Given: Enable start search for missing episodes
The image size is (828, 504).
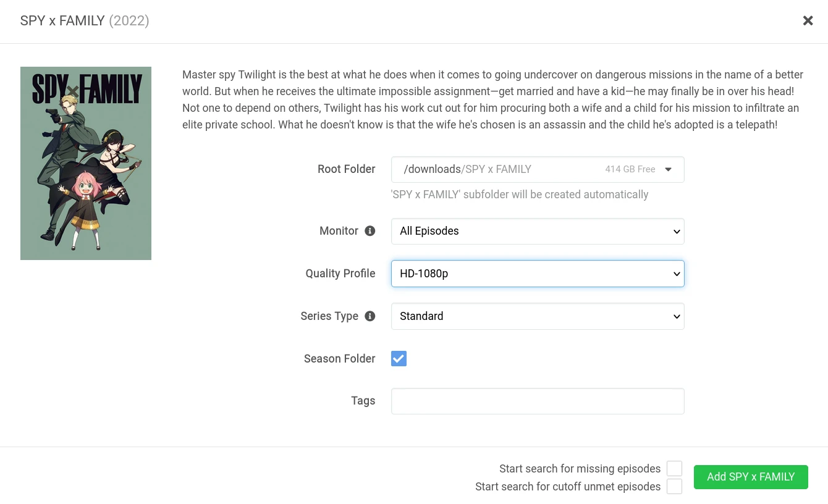Looking at the screenshot, I should click(674, 469).
